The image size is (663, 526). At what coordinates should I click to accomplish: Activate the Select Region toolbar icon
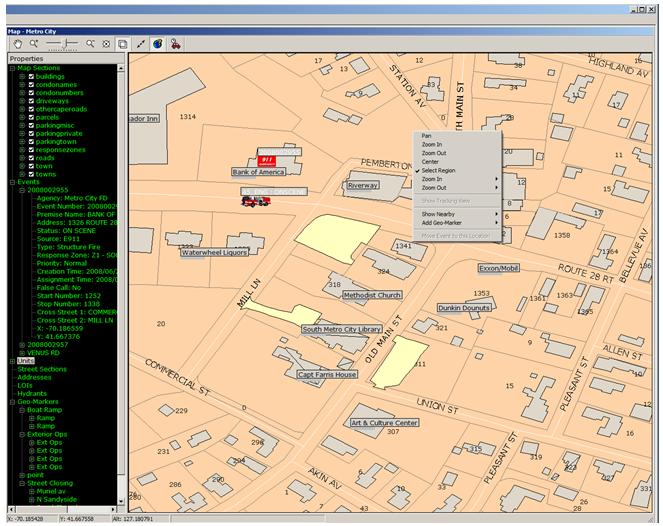tap(122, 44)
